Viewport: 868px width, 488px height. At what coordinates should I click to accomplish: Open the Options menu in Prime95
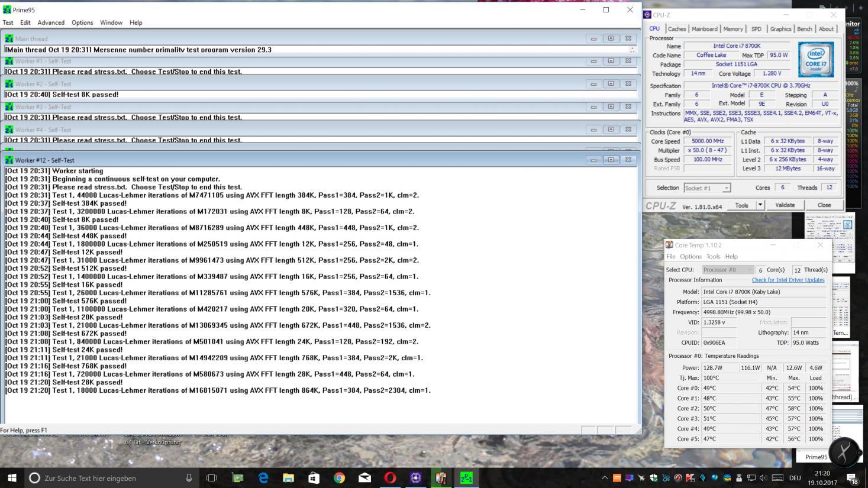[82, 22]
